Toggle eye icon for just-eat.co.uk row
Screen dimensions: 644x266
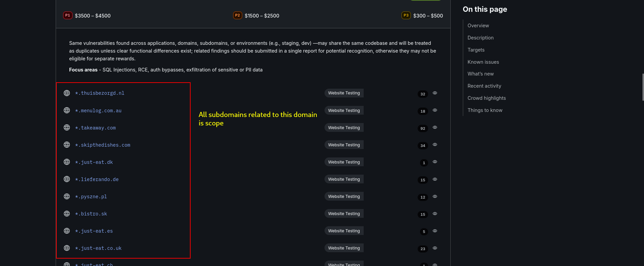[435, 248]
